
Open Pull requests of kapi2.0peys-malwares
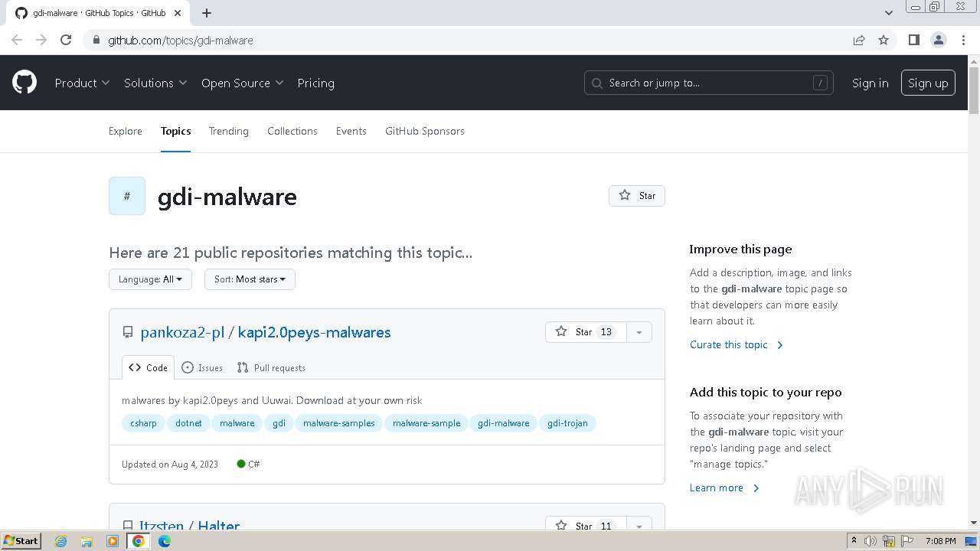[271, 367]
